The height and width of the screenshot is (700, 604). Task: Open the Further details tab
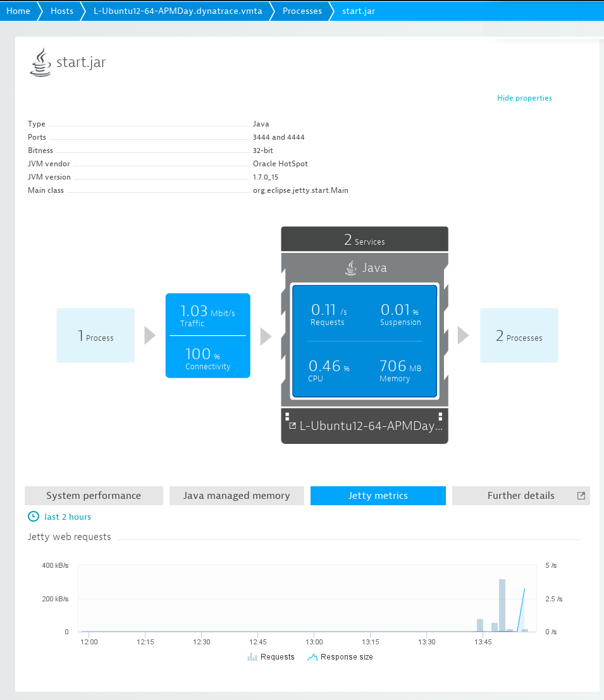pyautogui.click(x=521, y=496)
